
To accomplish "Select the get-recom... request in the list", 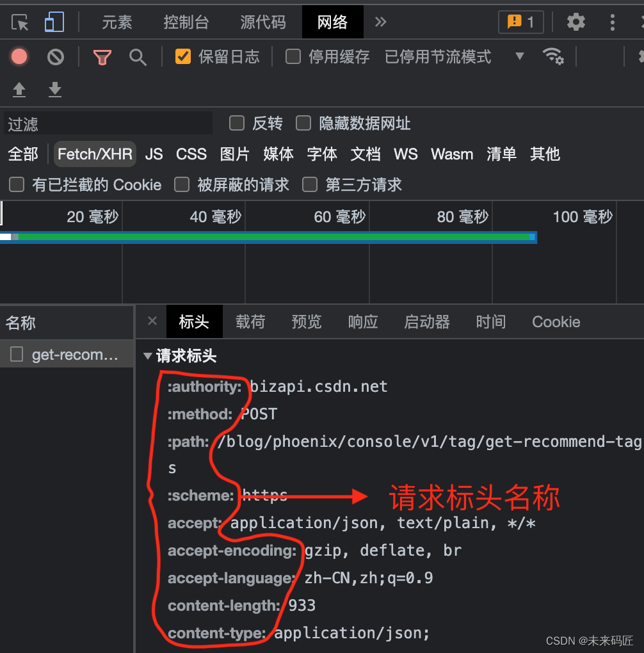I will point(67,354).
